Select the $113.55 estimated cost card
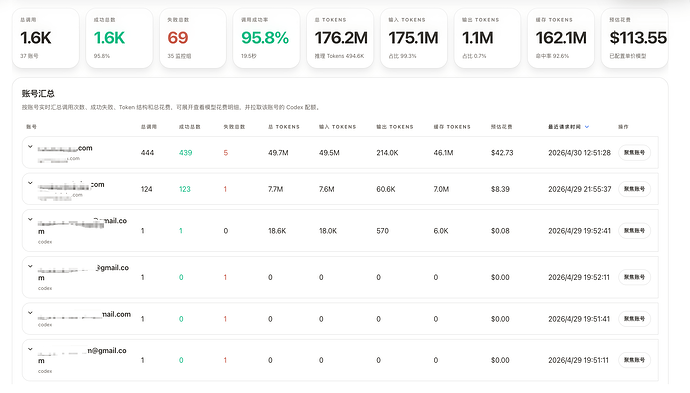 click(635, 38)
